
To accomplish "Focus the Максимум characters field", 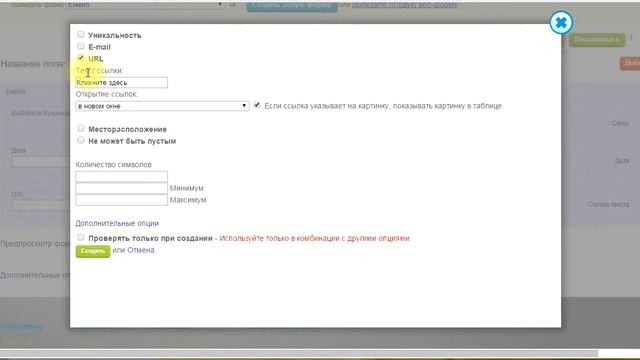I will click(x=121, y=200).
